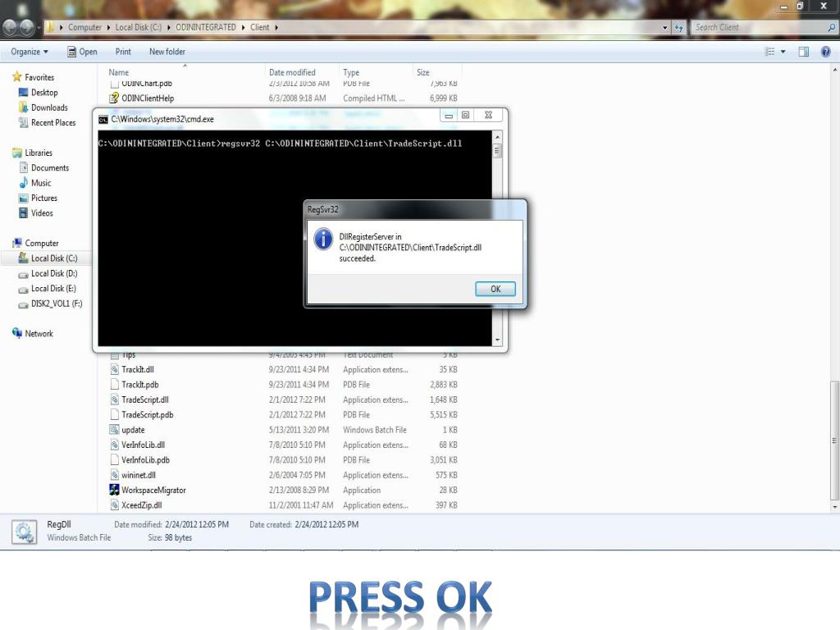Sort by Date modified column header

click(x=292, y=72)
